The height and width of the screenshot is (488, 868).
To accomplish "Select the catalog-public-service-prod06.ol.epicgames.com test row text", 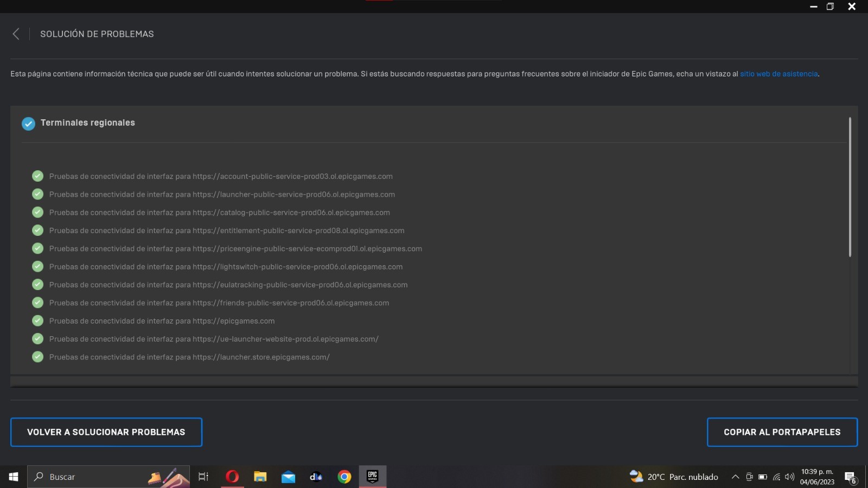I will tap(220, 212).
